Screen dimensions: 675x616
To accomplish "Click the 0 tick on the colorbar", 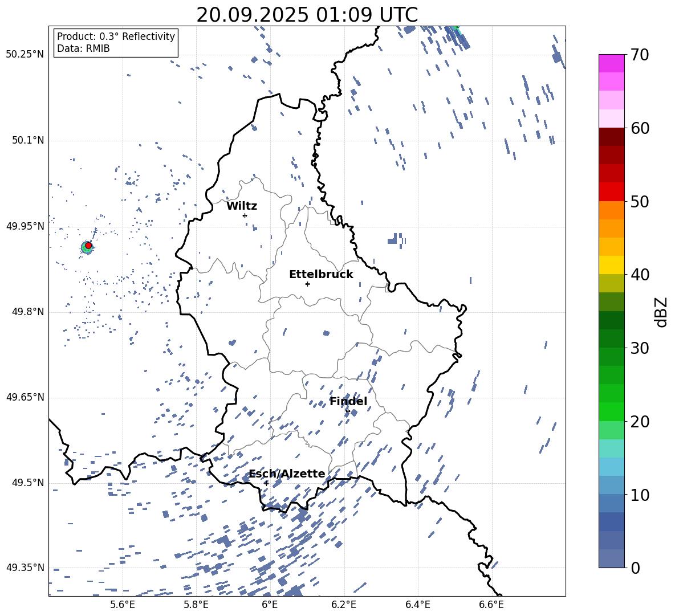I will [635, 568].
